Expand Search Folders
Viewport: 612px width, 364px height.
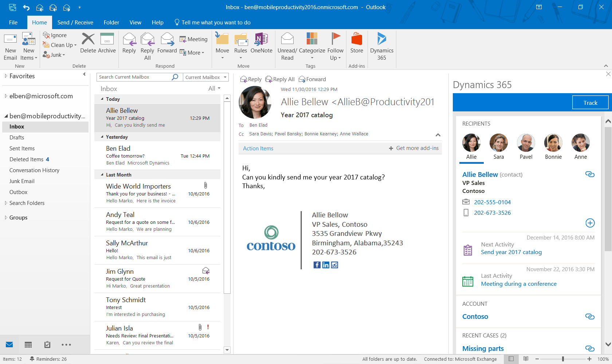[6, 203]
